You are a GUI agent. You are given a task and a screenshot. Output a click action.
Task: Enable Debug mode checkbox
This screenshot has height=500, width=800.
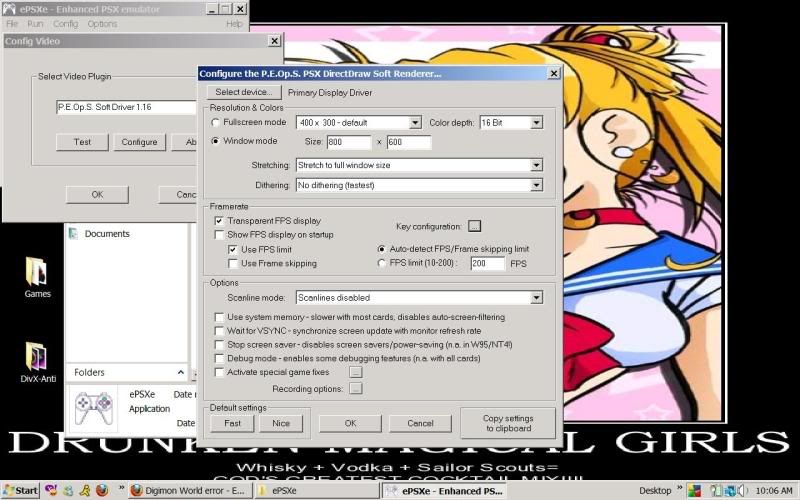pyautogui.click(x=219, y=358)
